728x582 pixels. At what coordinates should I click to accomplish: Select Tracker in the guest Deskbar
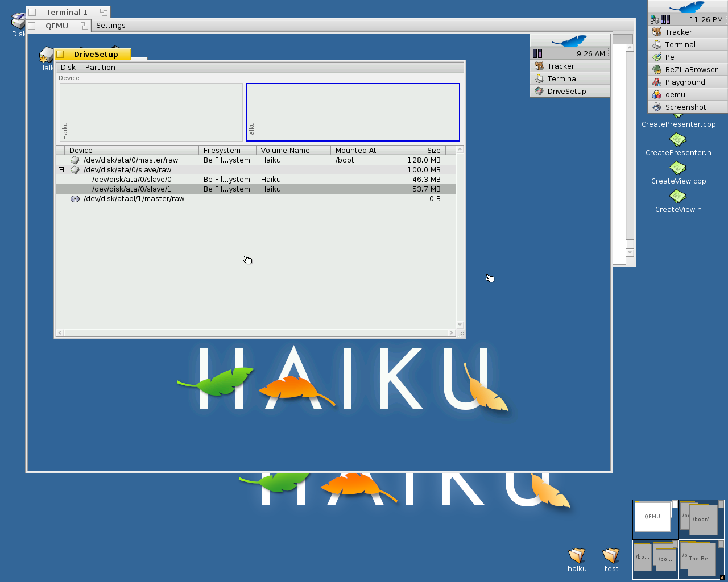[x=570, y=66]
